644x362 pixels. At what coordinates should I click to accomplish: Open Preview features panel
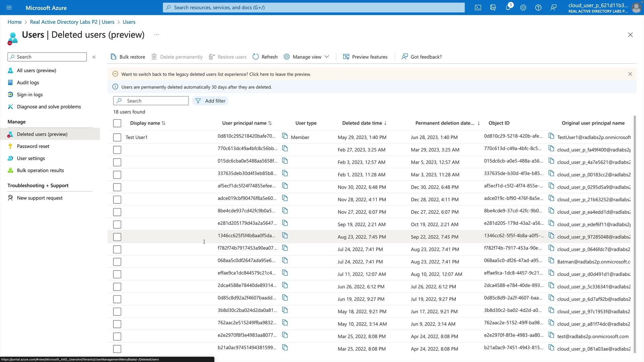click(x=365, y=57)
